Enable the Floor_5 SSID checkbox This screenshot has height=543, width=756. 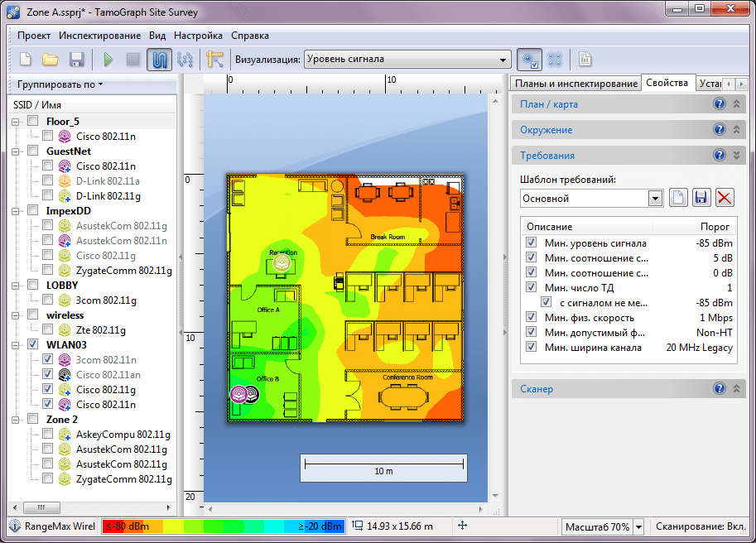[x=33, y=121]
